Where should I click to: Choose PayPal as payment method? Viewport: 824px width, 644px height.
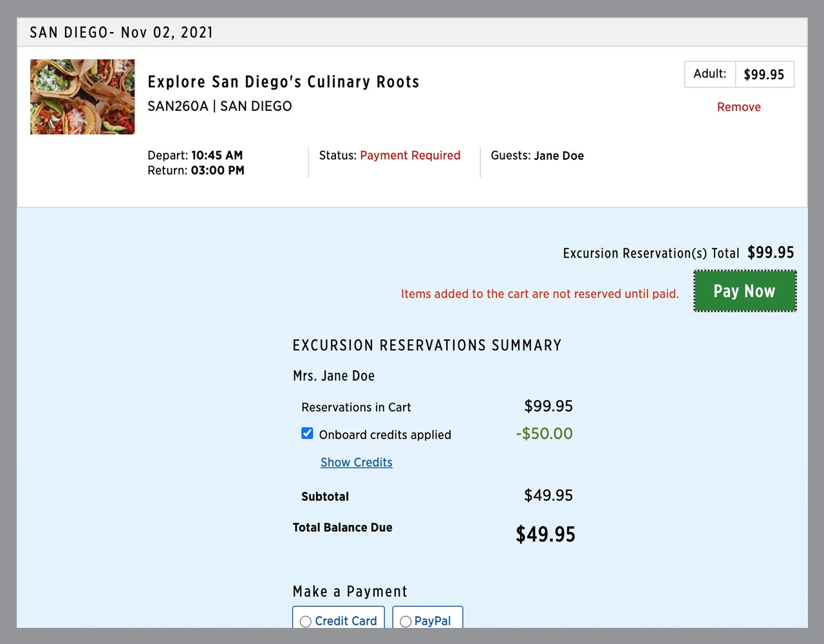(x=406, y=621)
